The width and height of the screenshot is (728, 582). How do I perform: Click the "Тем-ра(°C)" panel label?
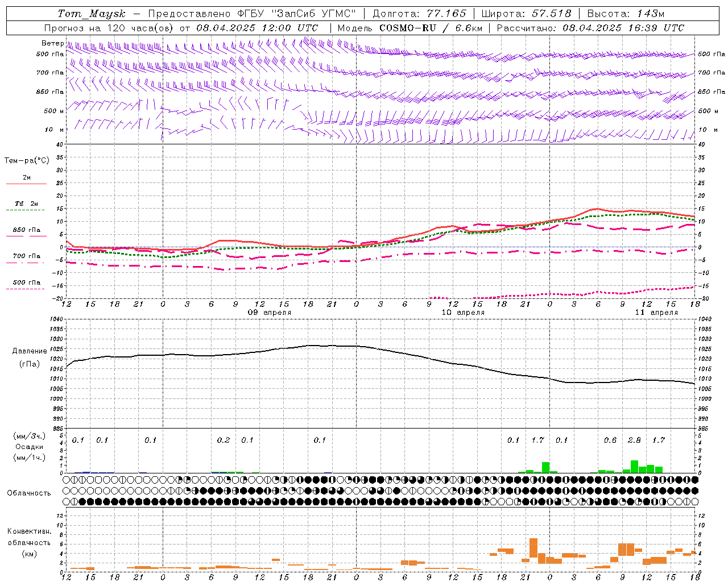pyautogui.click(x=27, y=161)
